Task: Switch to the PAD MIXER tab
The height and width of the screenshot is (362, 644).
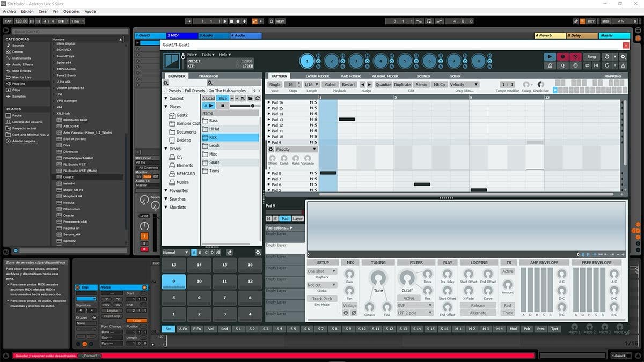Action: [351, 76]
